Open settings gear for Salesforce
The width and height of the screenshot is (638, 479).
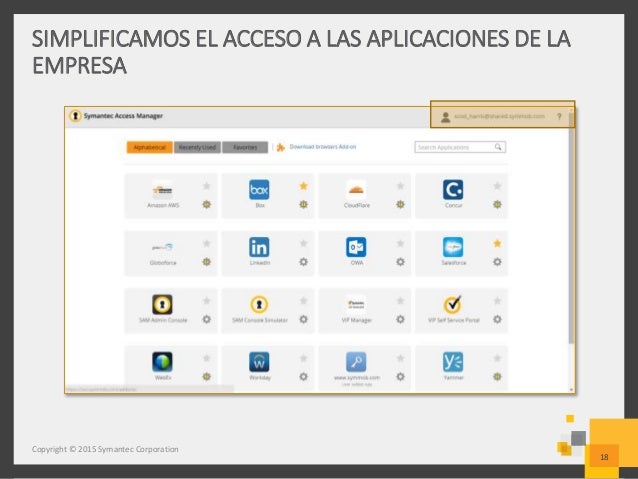coord(497,262)
